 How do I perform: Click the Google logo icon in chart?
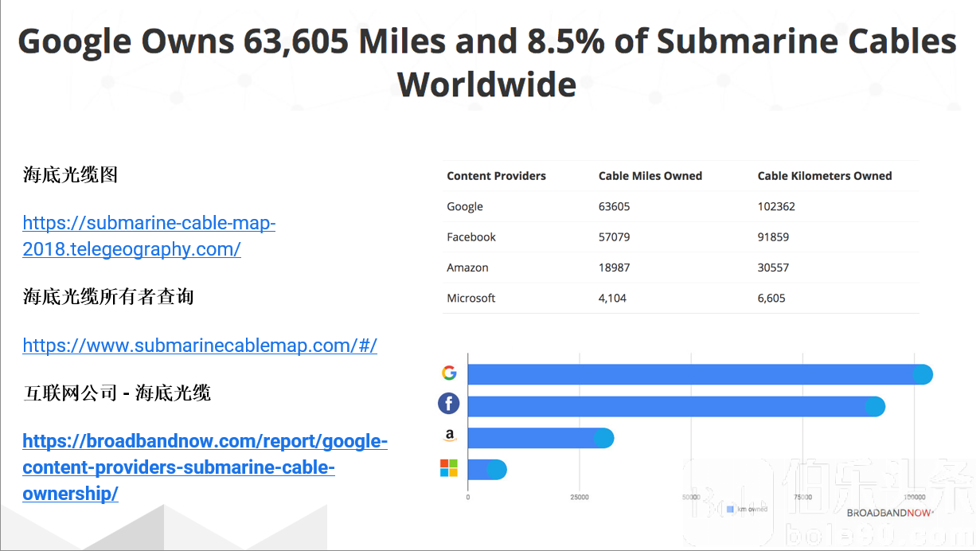(449, 373)
